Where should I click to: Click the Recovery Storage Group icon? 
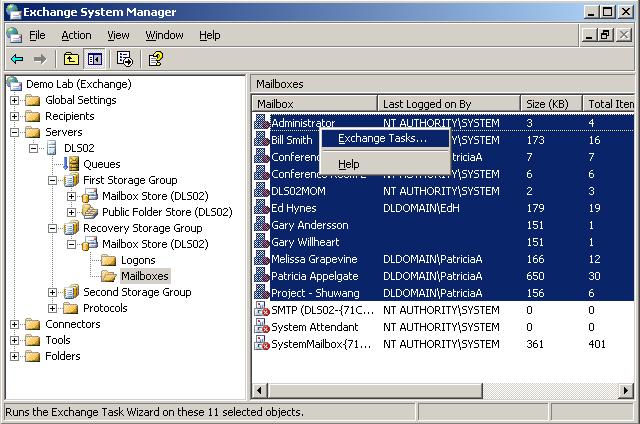(x=71, y=228)
